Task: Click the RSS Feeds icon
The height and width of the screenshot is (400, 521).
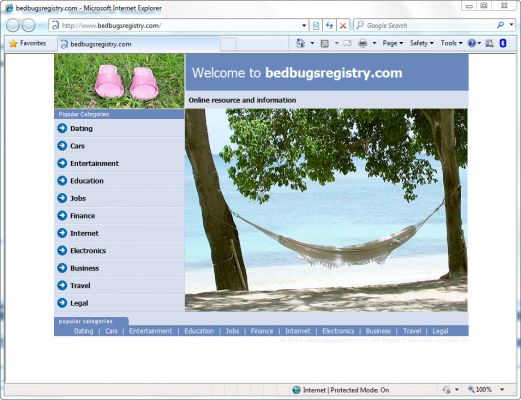Action: [x=324, y=43]
